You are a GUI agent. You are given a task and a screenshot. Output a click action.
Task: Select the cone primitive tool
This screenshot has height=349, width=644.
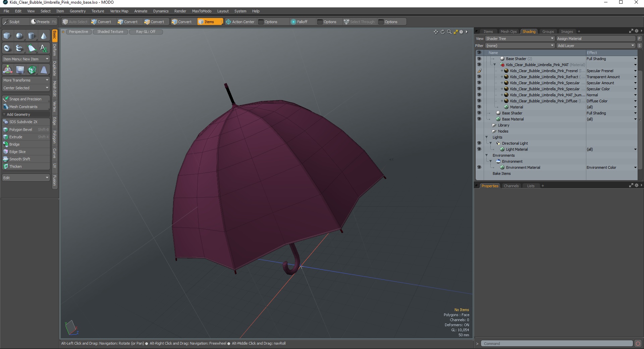coord(44,36)
